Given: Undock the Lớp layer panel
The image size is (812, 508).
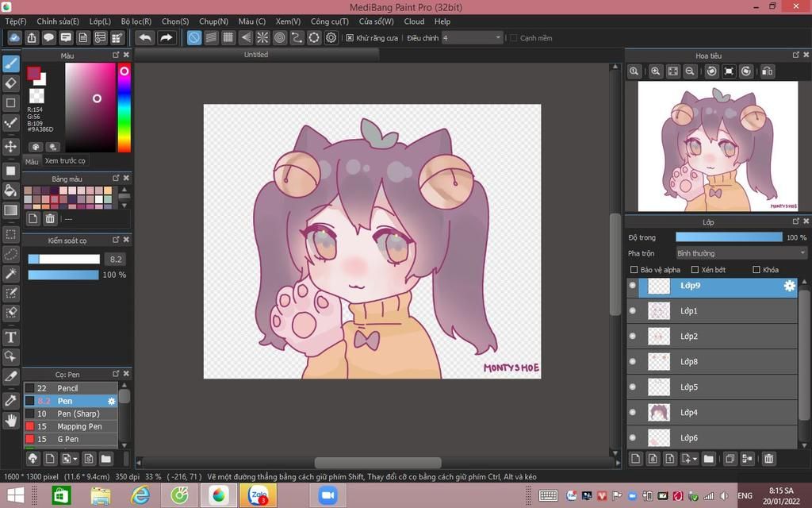Looking at the screenshot, I should click(x=796, y=221).
